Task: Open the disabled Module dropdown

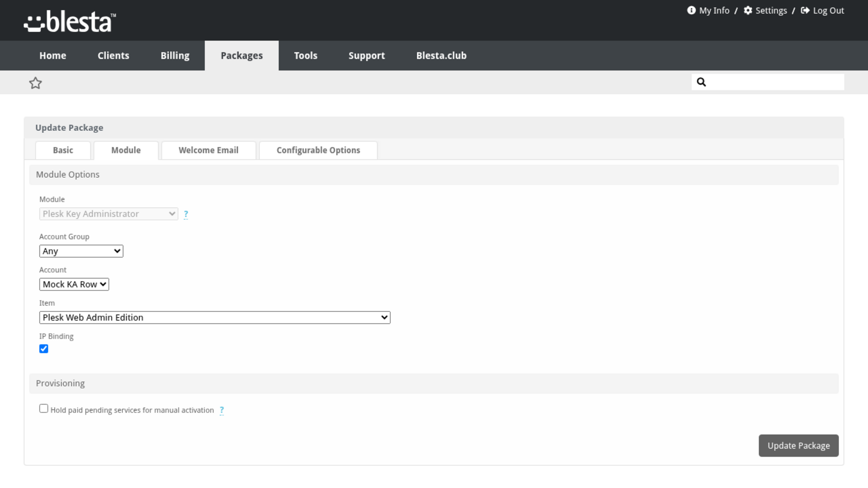Action: [108, 214]
